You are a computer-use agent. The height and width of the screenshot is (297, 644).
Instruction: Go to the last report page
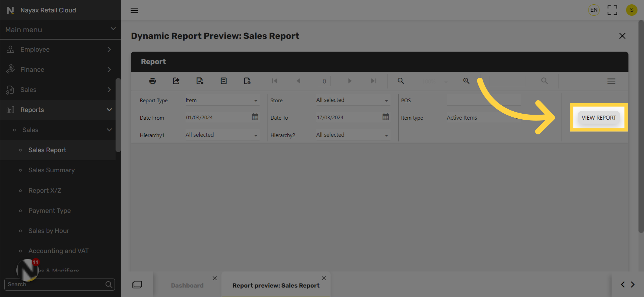click(374, 81)
